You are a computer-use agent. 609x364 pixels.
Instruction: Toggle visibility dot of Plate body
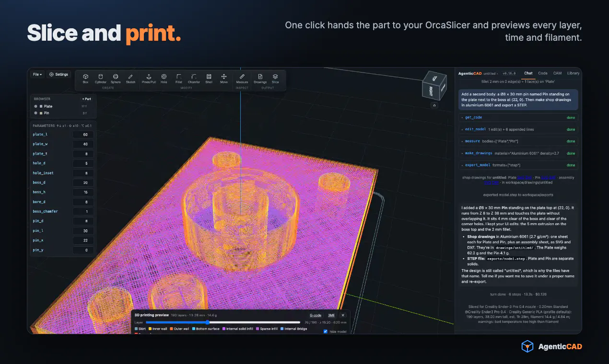(x=35, y=106)
